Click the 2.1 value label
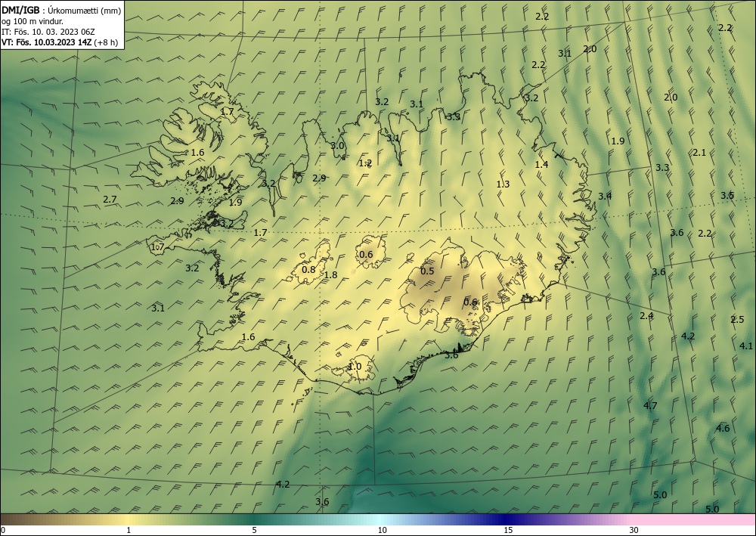 click(x=699, y=152)
